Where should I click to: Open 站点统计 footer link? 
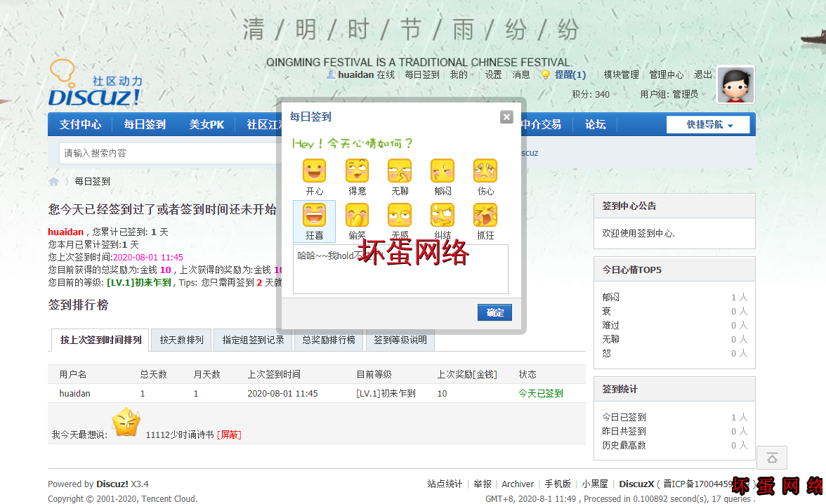(445, 484)
